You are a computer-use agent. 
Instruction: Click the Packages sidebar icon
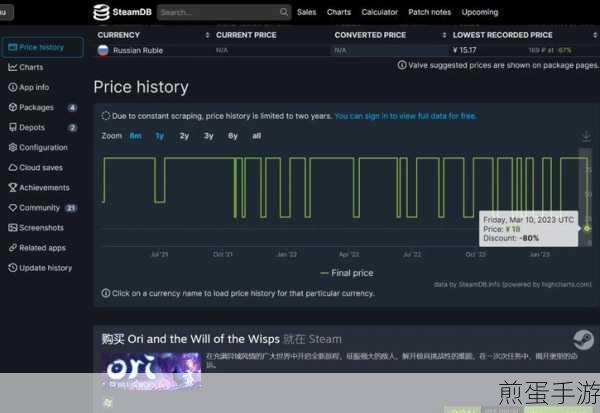coord(13,107)
